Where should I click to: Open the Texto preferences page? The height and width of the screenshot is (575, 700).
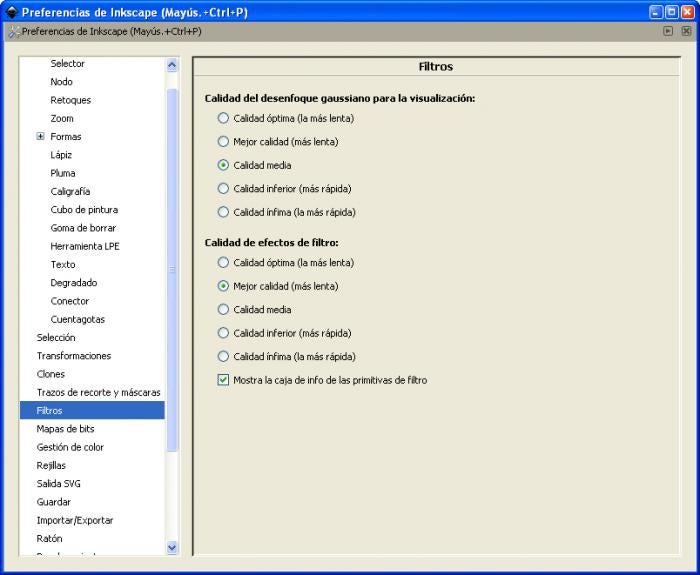pyautogui.click(x=63, y=265)
